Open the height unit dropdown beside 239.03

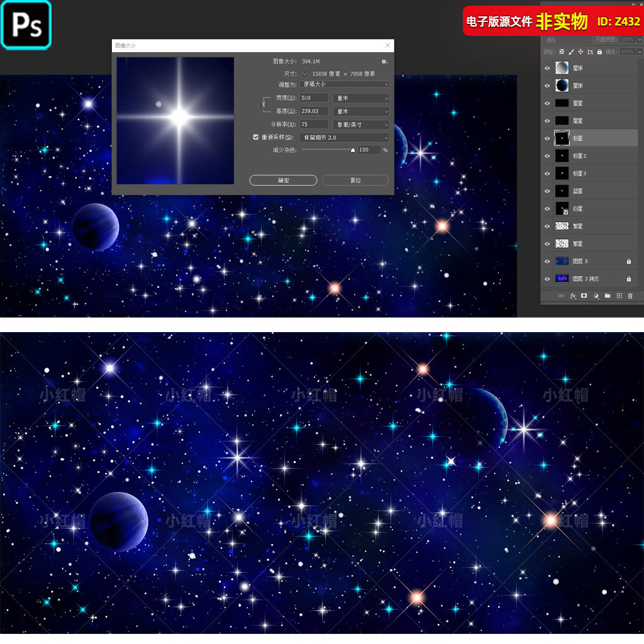(361, 111)
